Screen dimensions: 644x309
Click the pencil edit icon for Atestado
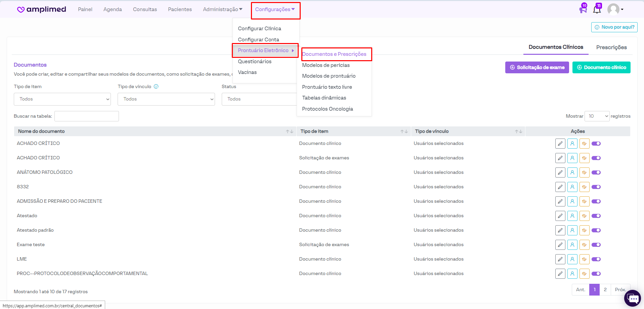click(x=560, y=216)
